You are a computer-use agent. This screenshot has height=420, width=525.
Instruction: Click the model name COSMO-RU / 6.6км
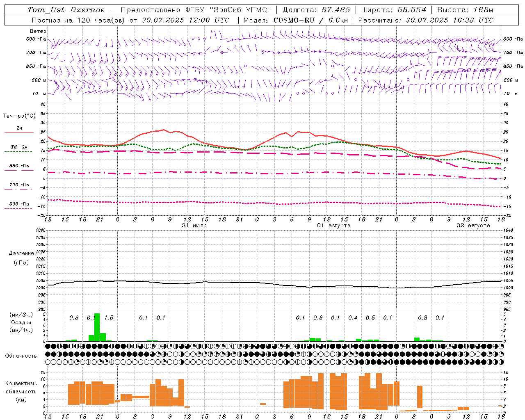[311, 20]
